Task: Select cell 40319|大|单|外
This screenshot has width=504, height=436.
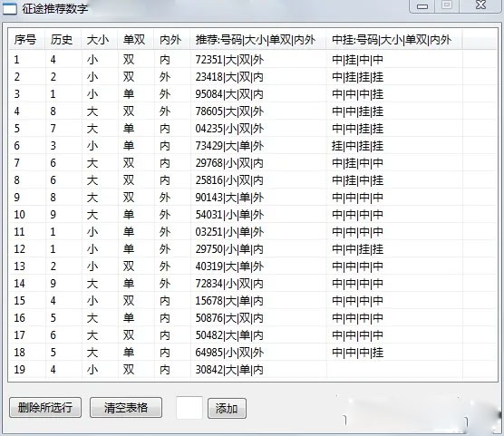Action: pyautogui.click(x=229, y=266)
